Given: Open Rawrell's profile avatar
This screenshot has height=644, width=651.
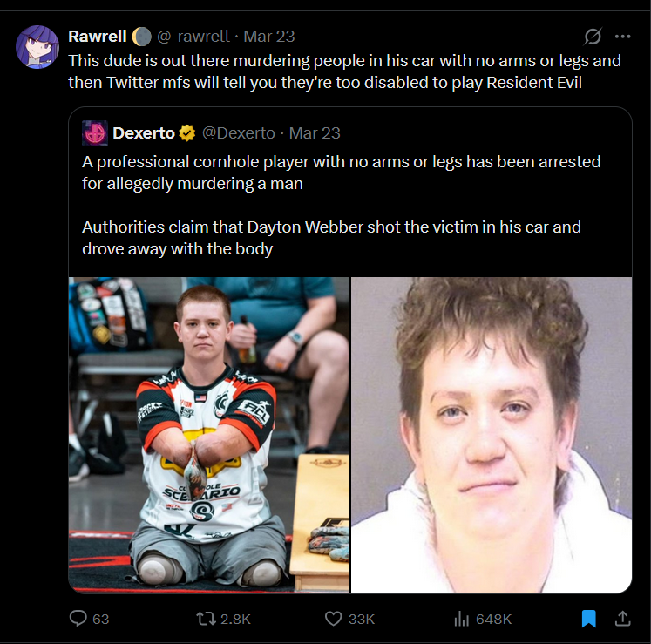Looking at the screenshot, I should [37, 47].
